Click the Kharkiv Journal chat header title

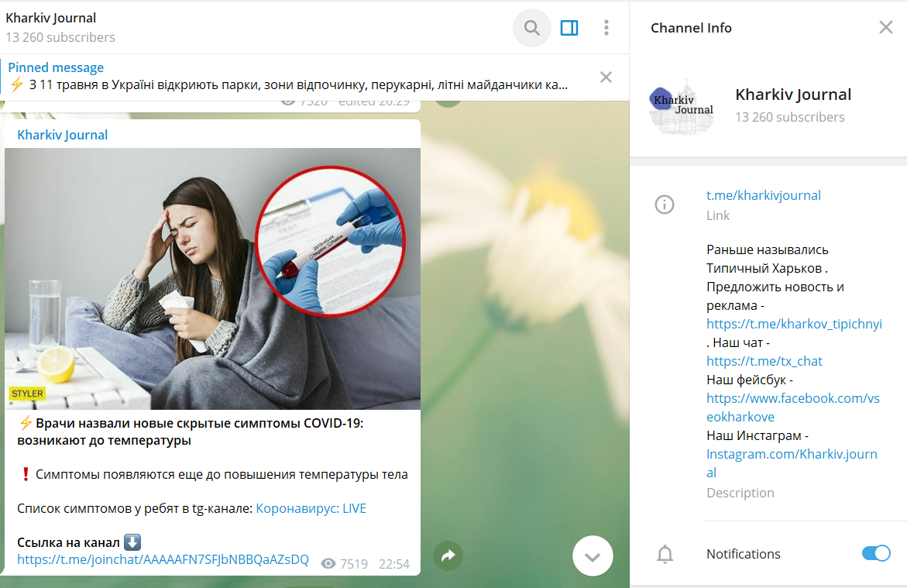pos(50,18)
